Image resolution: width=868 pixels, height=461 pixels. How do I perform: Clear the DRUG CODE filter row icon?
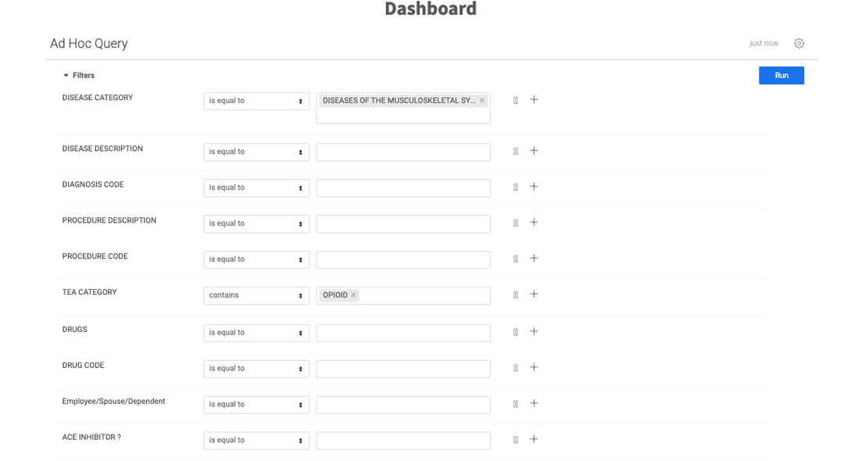click(516, 368)
